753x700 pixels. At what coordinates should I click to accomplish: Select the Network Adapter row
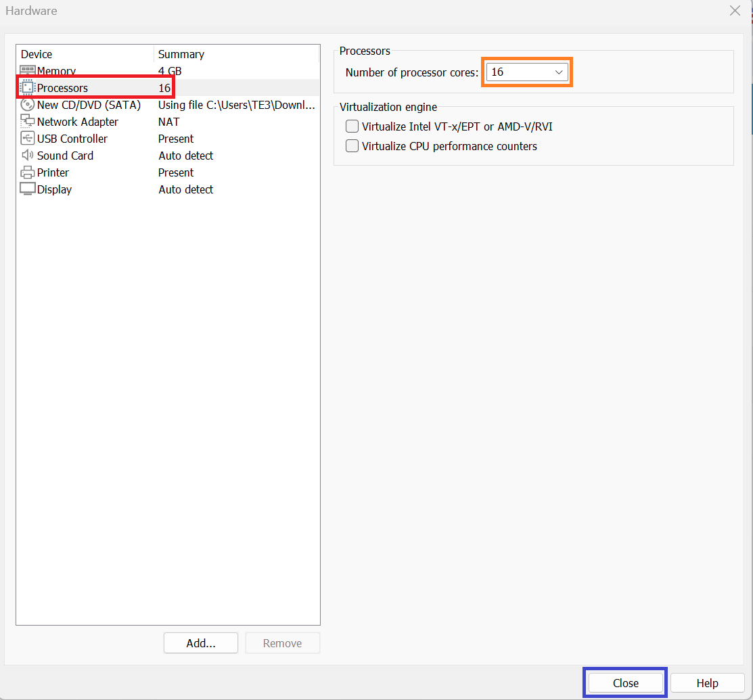click(x=168, y=122)
